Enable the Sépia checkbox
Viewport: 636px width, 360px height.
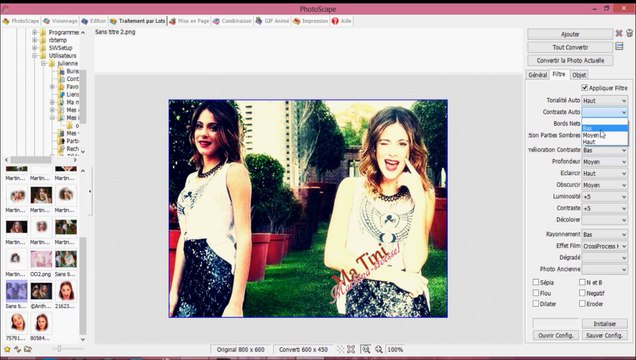pyautogui.click(x=535, y=282)
